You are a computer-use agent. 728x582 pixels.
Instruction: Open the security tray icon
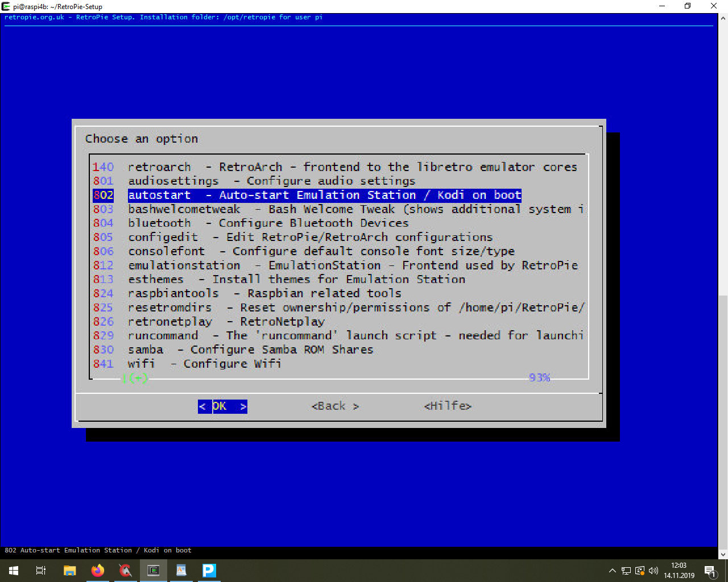click(640, 571)
